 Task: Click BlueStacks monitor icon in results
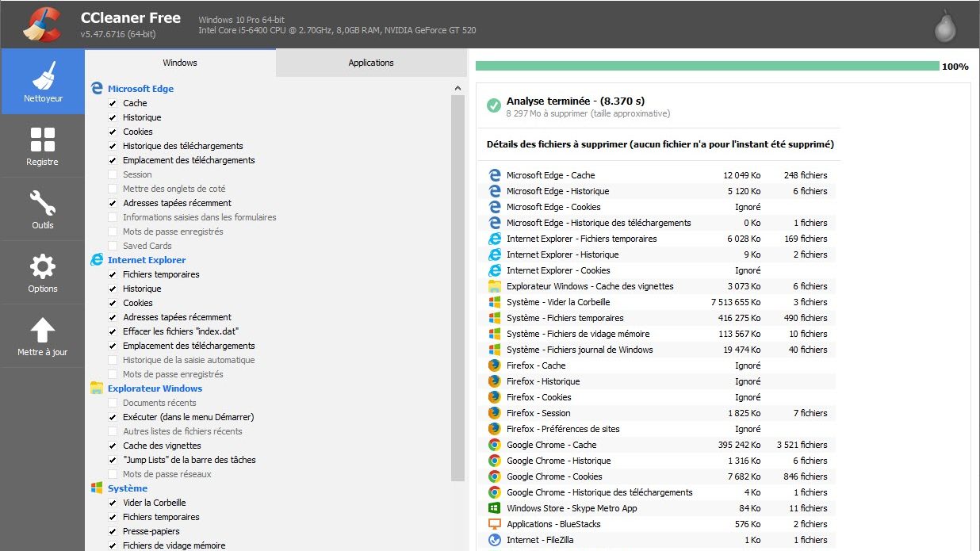click(x=494, y=524)
